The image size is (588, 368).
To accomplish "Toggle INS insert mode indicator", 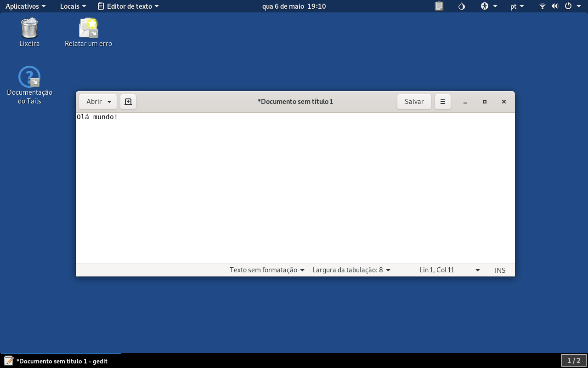I will point(500,270).
